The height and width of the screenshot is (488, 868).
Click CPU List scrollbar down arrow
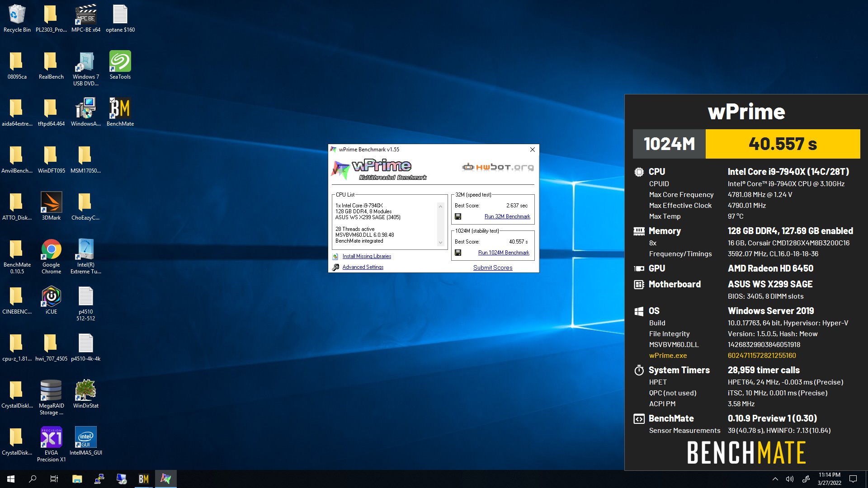click(440, 243)
